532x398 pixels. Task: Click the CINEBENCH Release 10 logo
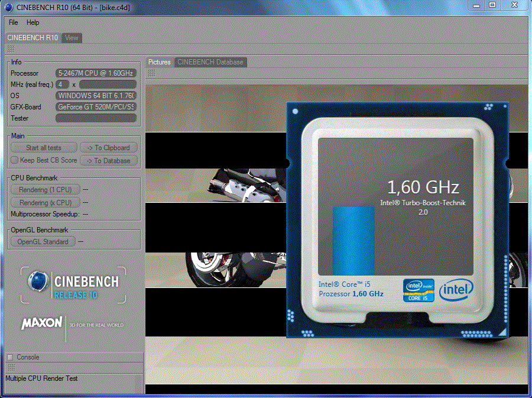(73, 285)
